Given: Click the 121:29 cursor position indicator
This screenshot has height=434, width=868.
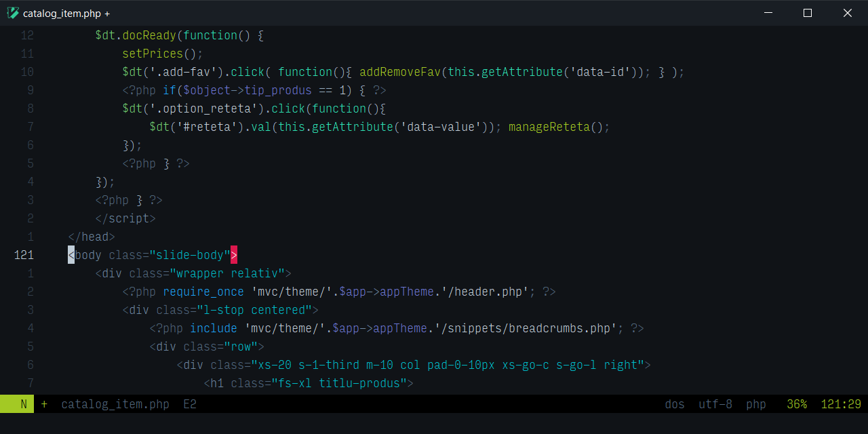Looking at the screenshot, I should click(841, 404).
